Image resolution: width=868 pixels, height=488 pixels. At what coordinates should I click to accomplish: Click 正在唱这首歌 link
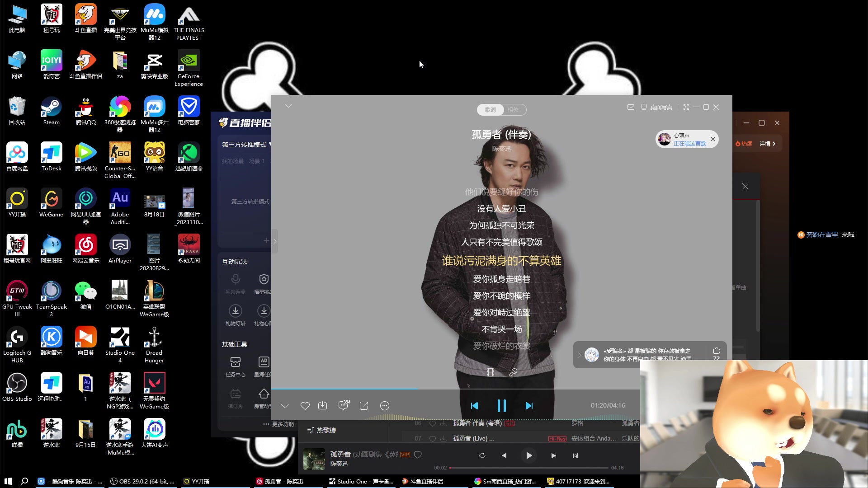[x=690, y=143]
